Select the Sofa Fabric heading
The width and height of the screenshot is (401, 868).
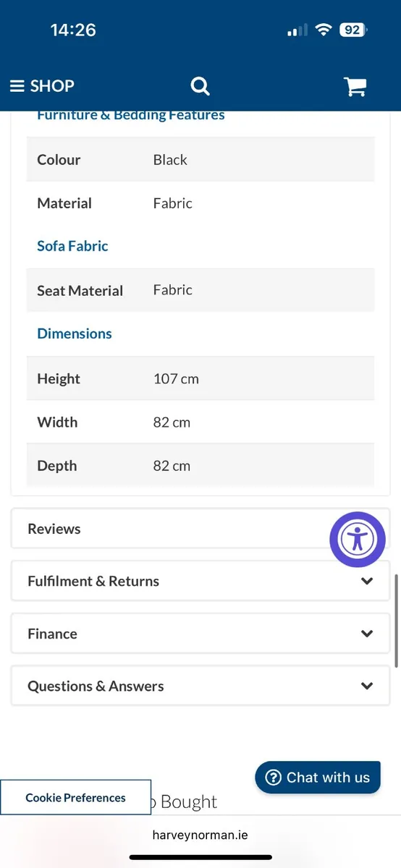click(72, 246)
